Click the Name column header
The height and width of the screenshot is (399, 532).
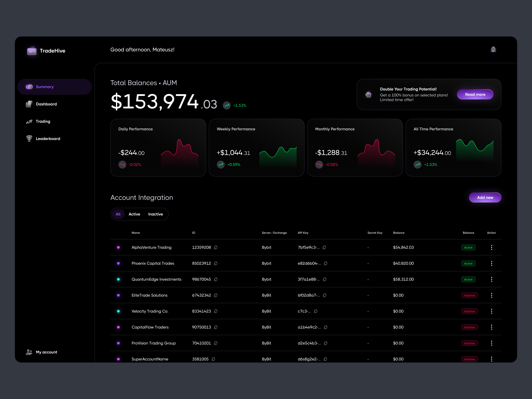(136, 233)
